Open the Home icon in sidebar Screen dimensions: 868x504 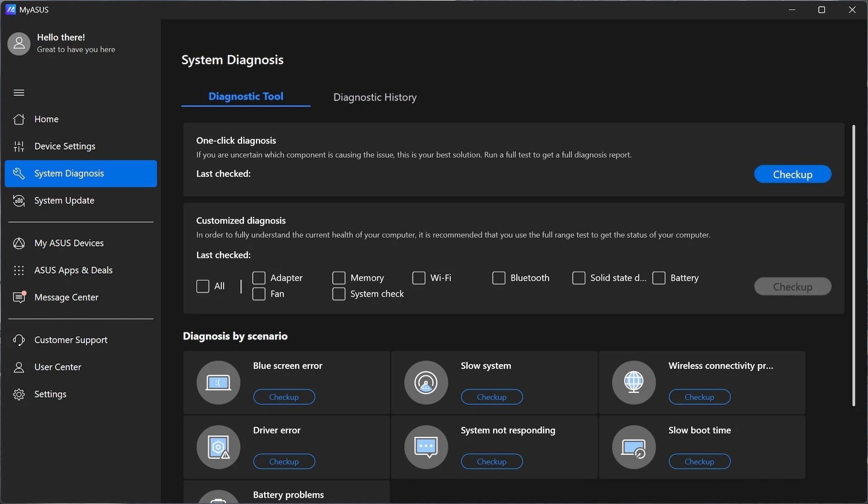pos(19,119)
